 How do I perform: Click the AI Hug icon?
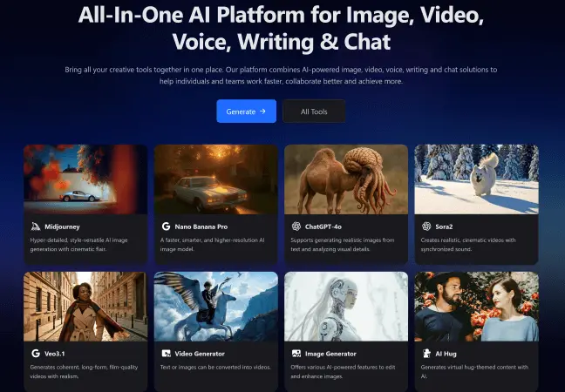coord(426,354)
